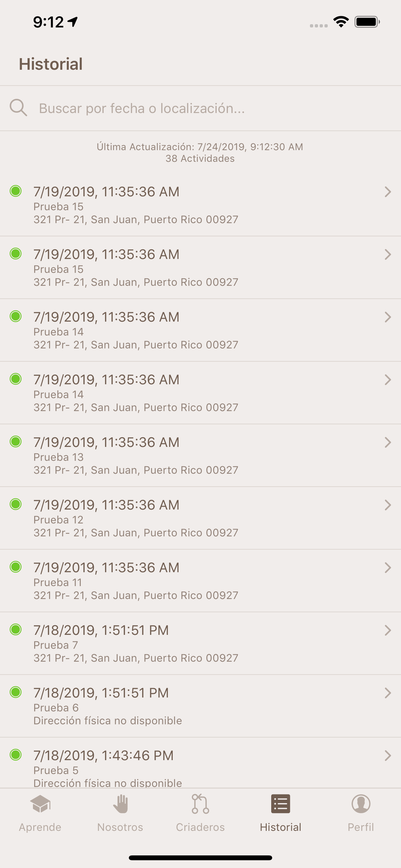This screenshot has width=401, height=868.
Task: Tap the battery indicator icon
Action: click(x=367, y=22)
